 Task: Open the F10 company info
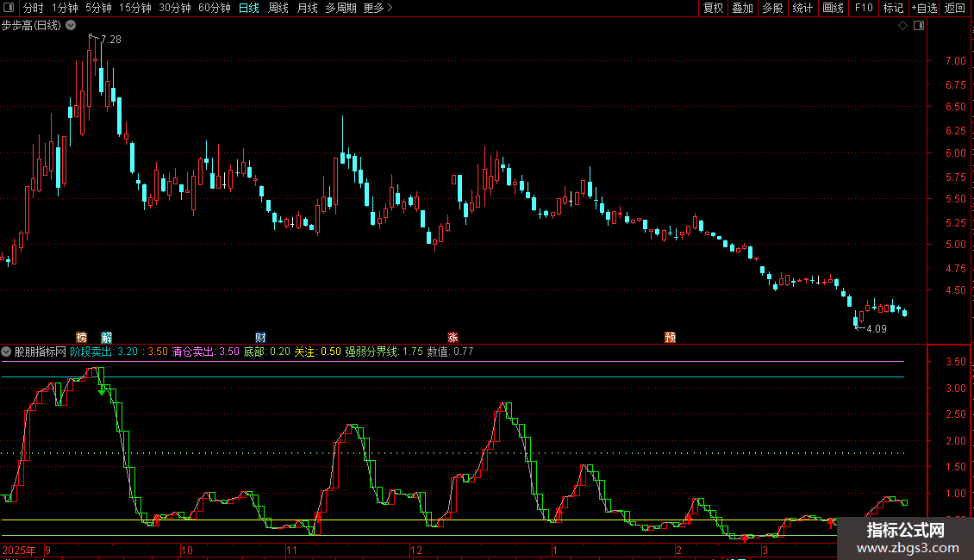[863, 8]
